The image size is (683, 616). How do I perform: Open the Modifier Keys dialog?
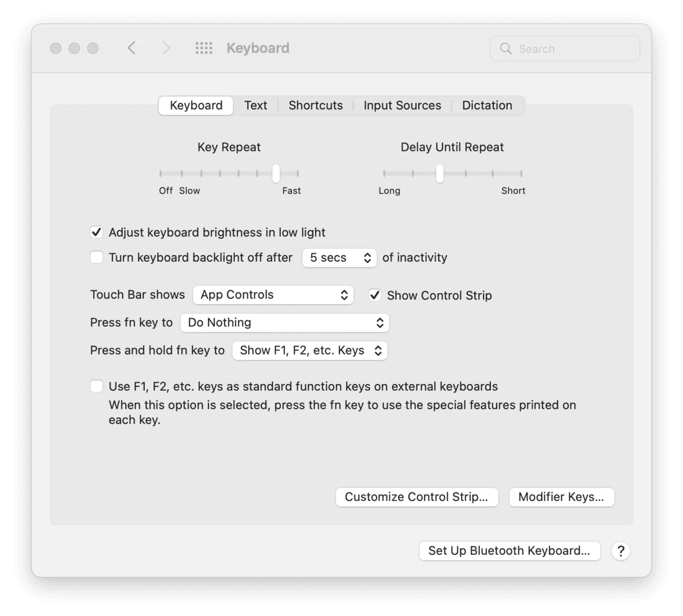(x=561, y=497)
